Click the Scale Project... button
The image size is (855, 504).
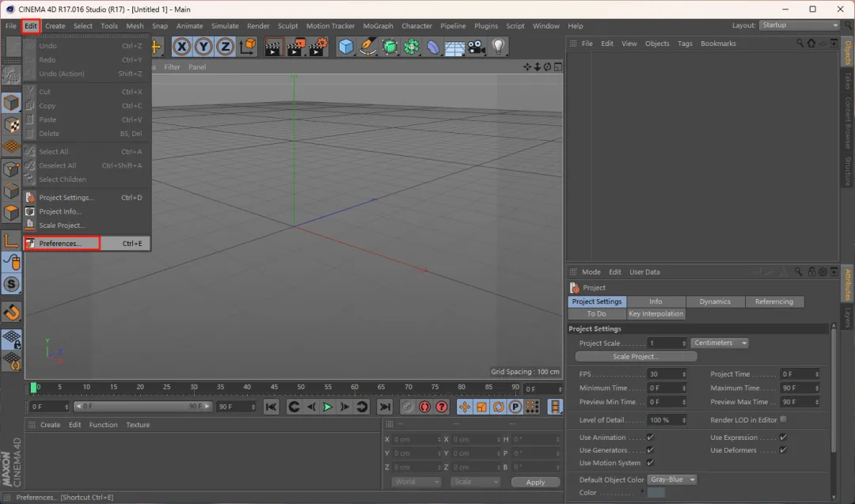pos(636,356)
